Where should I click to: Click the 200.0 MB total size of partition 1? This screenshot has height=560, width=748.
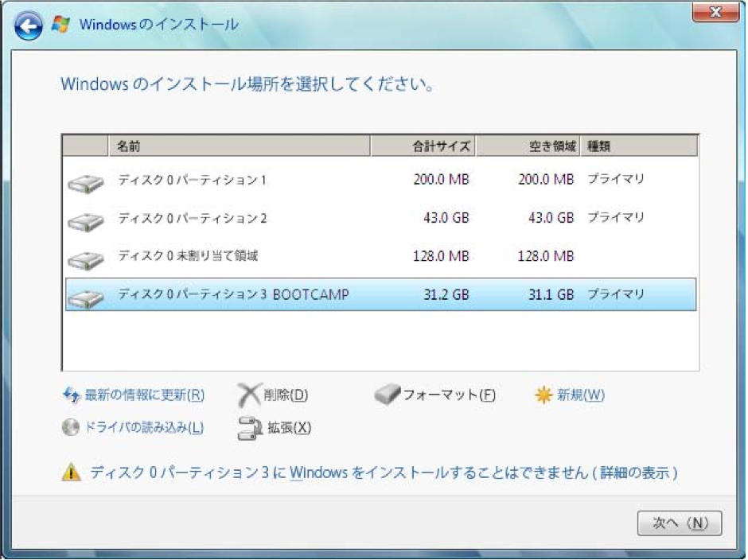tap(442, 180)
